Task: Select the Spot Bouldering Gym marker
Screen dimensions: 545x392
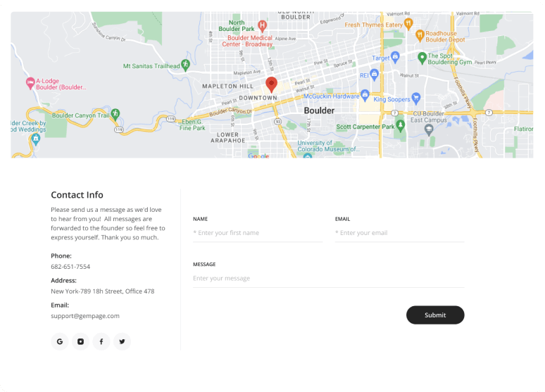Action: [x=422, y=58]
